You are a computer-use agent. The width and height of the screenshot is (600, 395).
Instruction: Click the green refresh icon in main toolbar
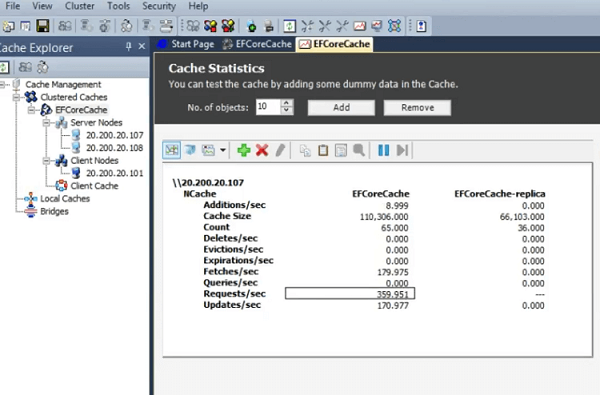289,26
